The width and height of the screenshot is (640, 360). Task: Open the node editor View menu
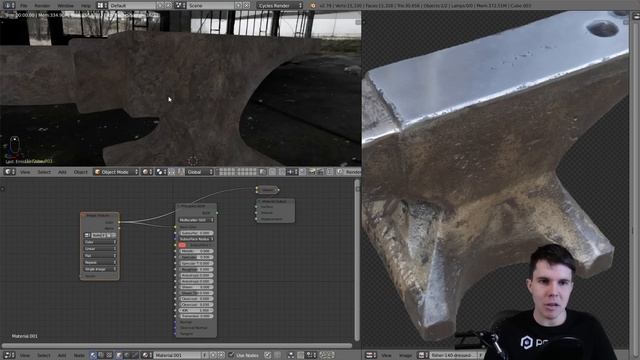coord(25,356)
